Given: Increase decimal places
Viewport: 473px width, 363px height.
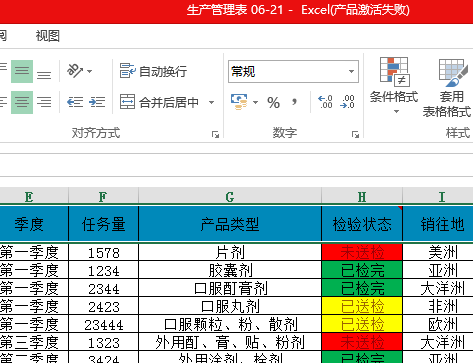Looking at the screenshot, I should pos(325,102).
